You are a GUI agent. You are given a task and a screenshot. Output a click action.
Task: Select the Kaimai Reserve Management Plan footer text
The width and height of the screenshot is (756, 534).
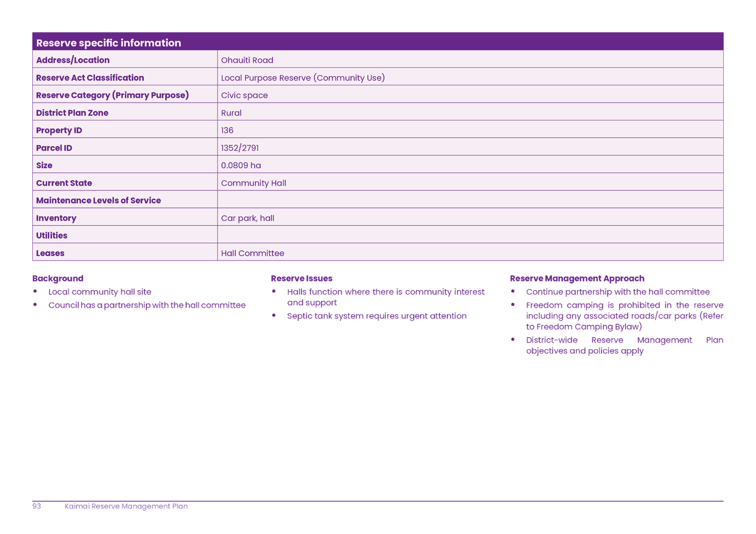tap(126, 506)
